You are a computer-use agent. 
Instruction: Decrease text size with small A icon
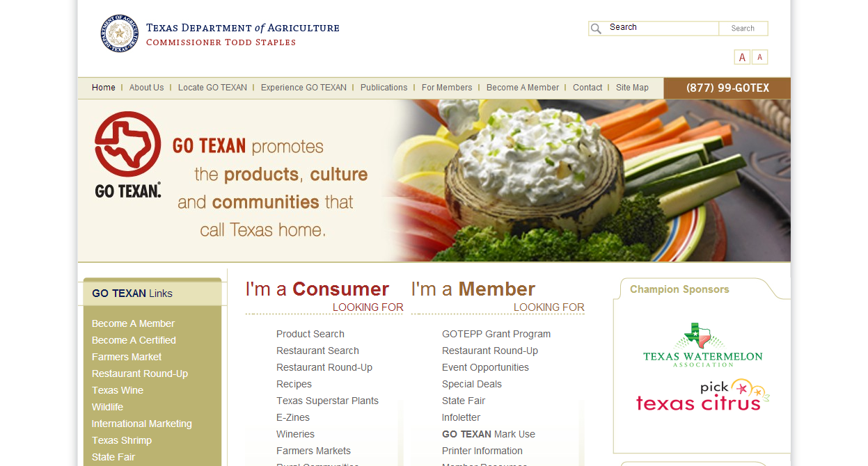pyautogui.click(x=759, y=57)
